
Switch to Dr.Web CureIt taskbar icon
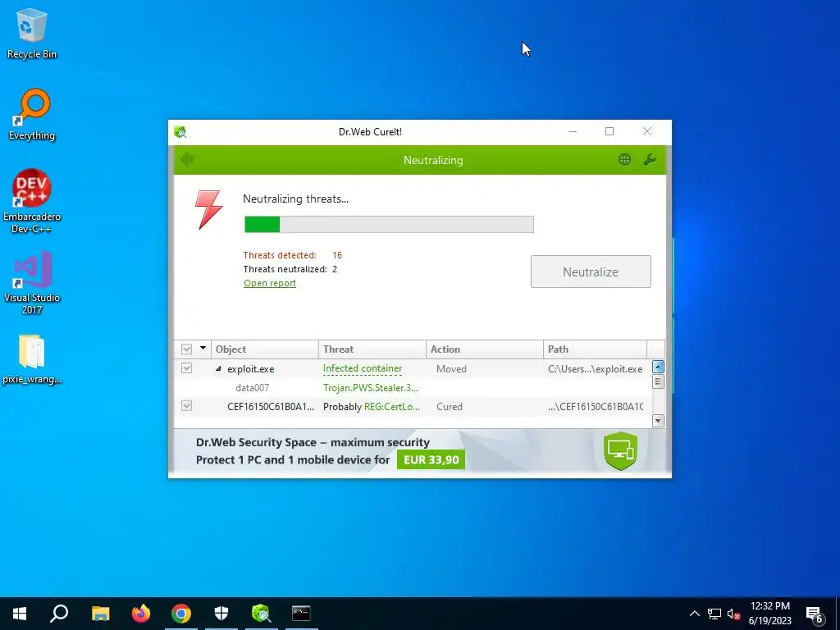[262, 614]
